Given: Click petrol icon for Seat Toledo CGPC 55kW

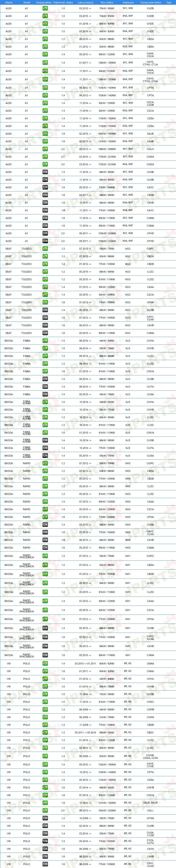Looking at the screenshot, I should click(x=45, y=249).
